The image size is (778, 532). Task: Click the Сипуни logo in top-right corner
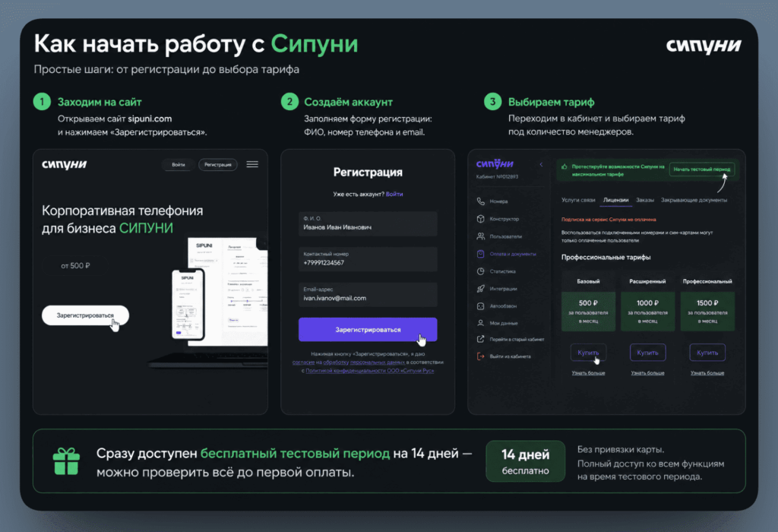point(703,46)
